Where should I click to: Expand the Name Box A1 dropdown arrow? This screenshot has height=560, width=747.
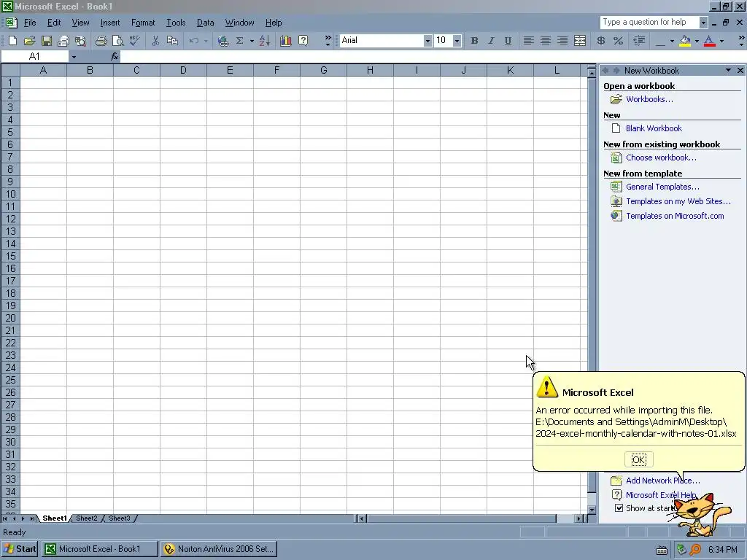point(74,57)
